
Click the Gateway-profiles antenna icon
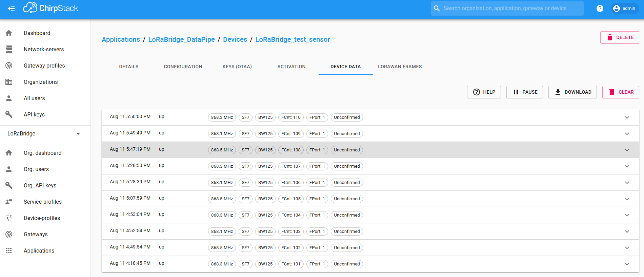point(9,66)
